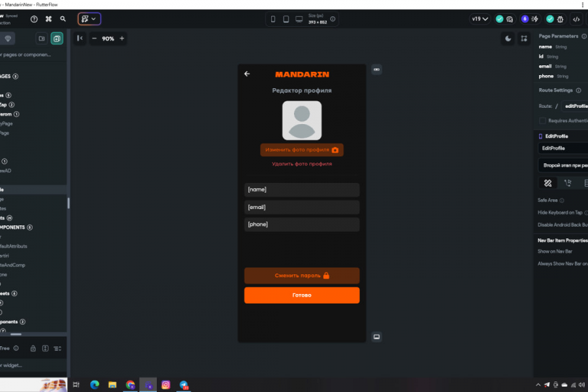The image size is (588, 392).
Task: Click Удалить фото профиля link
Action: pos(302,164)
